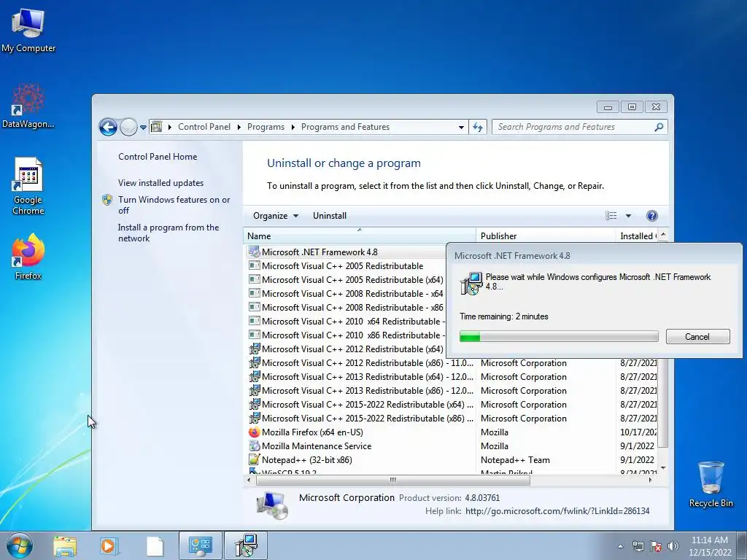The height and width of the screenshot is (560, 747).
Task: Open the view options dropdown arrow
Action: click(x=628, y=216)
